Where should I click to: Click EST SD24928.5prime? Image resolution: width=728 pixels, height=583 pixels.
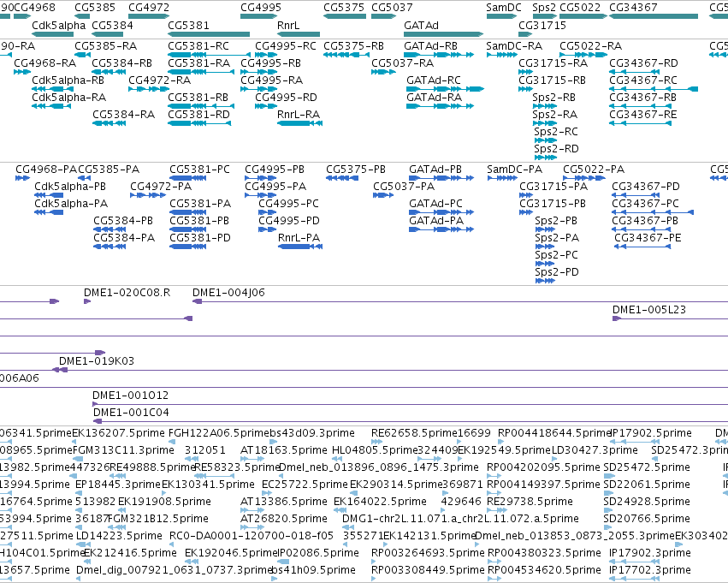pos(647,503)
